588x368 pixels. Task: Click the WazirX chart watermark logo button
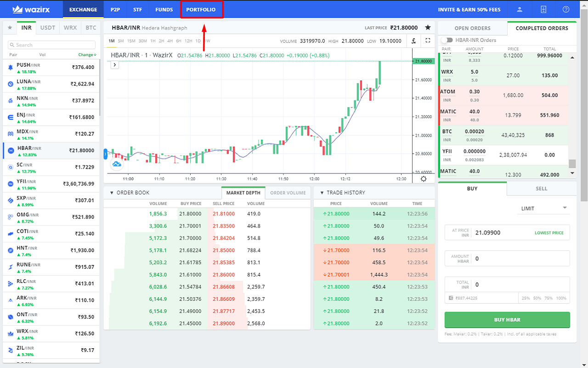(x=117, y=163)
